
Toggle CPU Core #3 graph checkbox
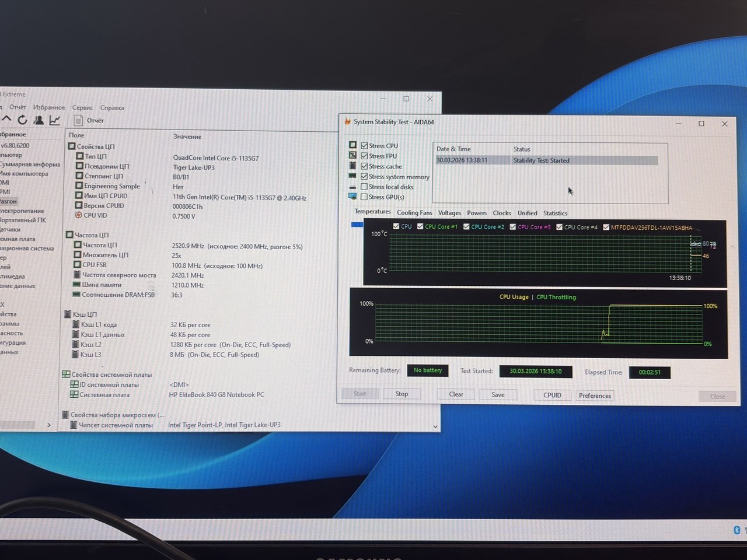point(513,227)
